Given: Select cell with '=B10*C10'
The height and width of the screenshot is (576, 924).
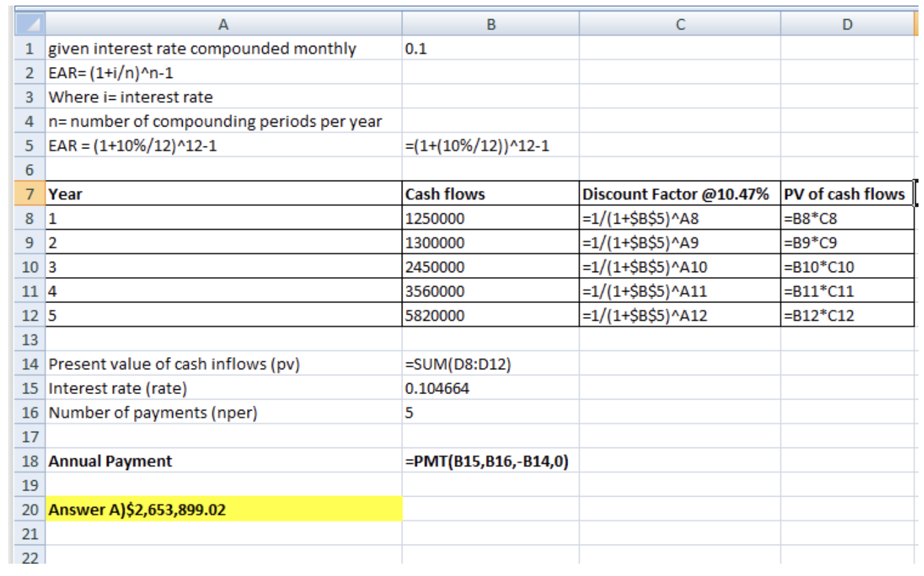Looking at the screenshot, I should point(847,267).
